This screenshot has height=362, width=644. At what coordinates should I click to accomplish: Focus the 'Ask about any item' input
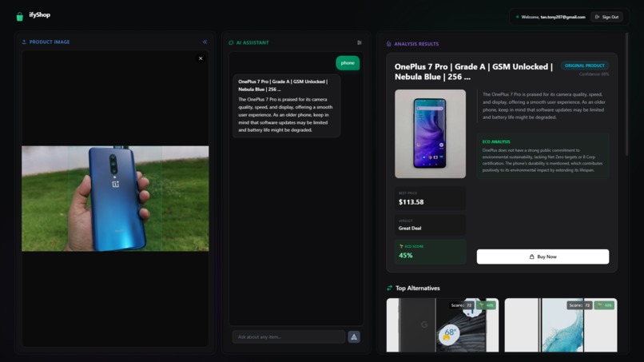288,337
